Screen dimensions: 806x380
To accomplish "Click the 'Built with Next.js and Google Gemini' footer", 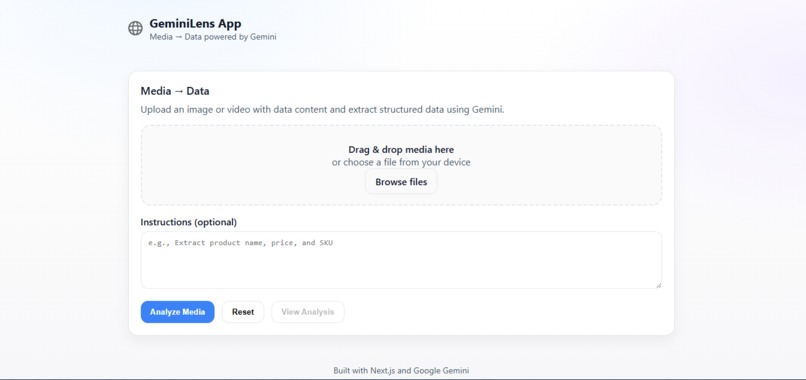I will coord(401,370).
